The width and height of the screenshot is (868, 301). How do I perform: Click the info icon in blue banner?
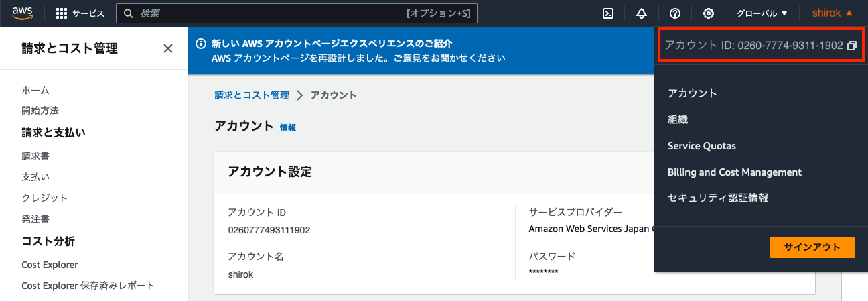tap(200, 44)
